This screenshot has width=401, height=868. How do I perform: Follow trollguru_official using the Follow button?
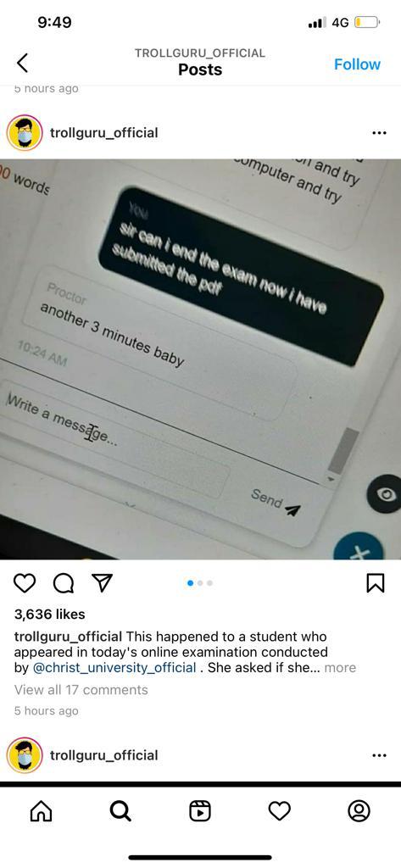(x=357, y=64)
